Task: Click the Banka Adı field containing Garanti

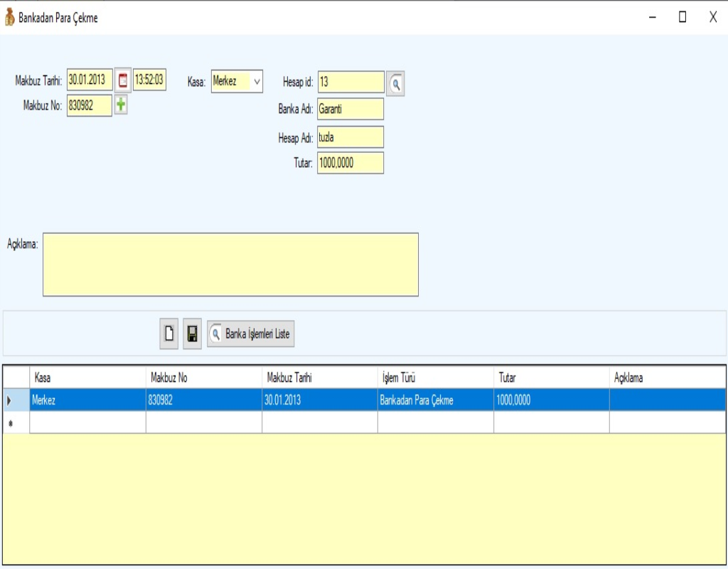Action: click(350, 109)
